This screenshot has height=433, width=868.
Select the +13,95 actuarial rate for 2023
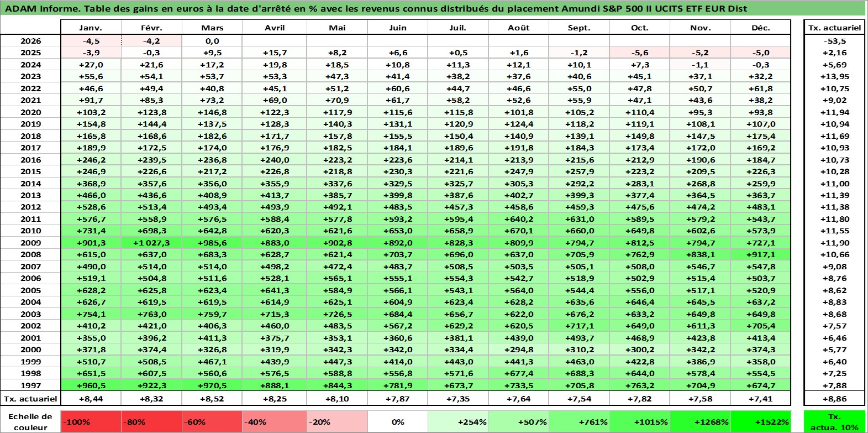click(834, 76)
